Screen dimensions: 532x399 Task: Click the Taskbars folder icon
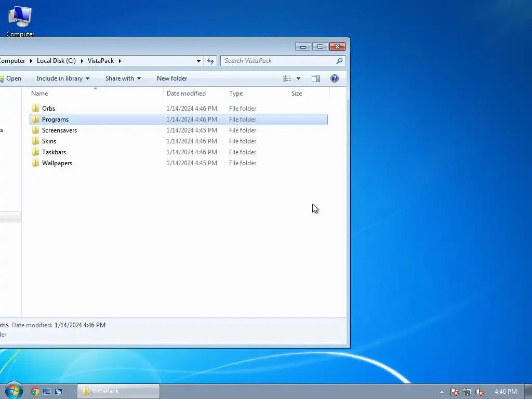tap(36, 152)
